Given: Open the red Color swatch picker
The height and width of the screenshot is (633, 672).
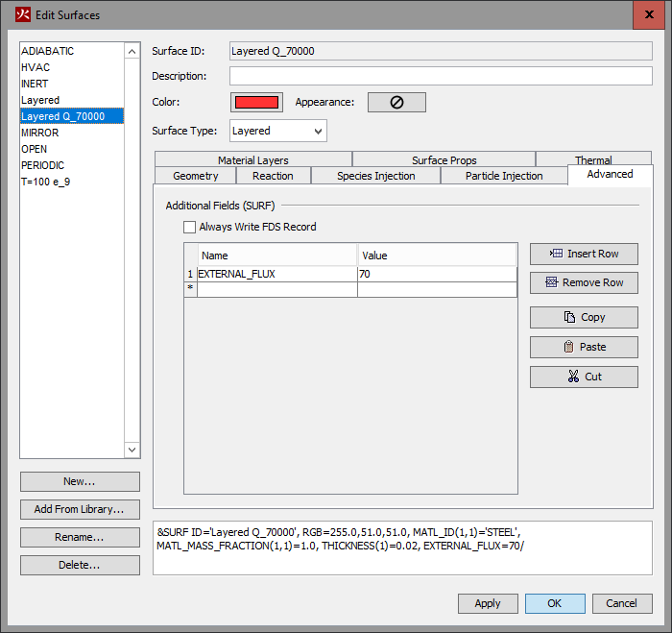Looking at the screenshot, I should click(256, 102).
